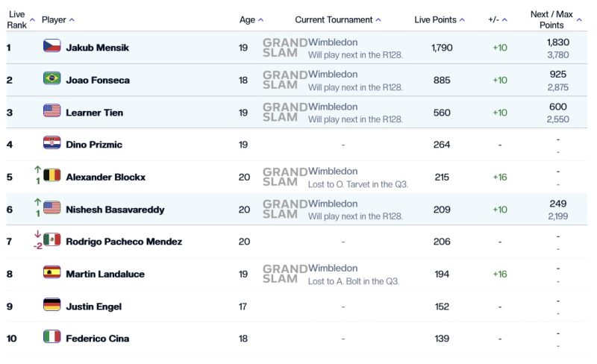The image size is (597, 364).
Task: Click the Brazil flag beside Joao Fonseca
Action: tap(51, 78)
